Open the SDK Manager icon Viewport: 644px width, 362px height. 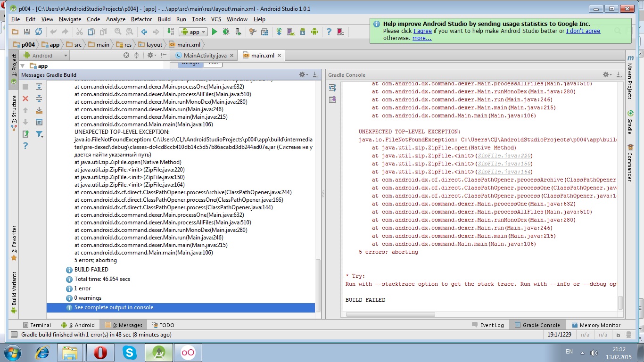click(302, 32)
